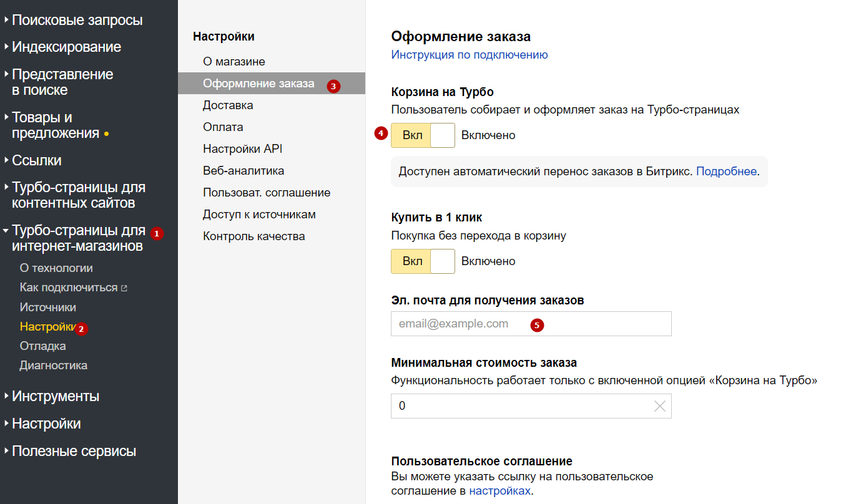Disable the Купить в 1 клик switch
The width and height of the screenshot is (866, 504).
point(423,261)
